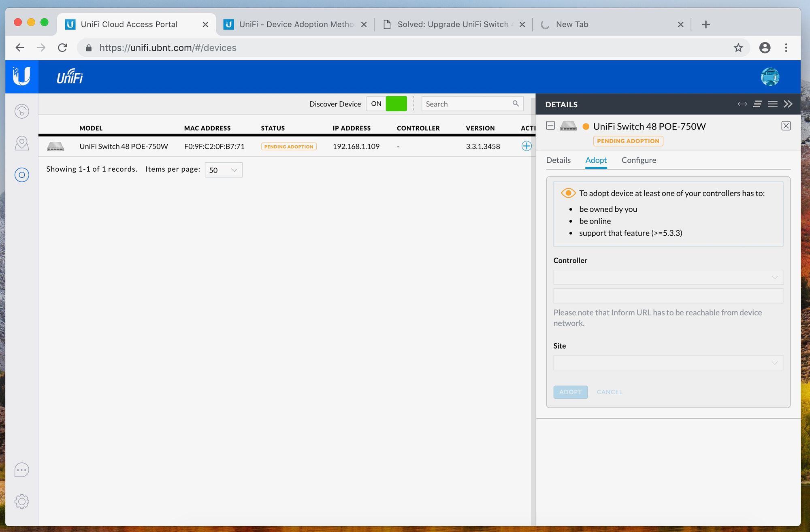The image size is (810, 532).
Task: Expand the Items per page dropdown
Action: click(x=224, y=170)
